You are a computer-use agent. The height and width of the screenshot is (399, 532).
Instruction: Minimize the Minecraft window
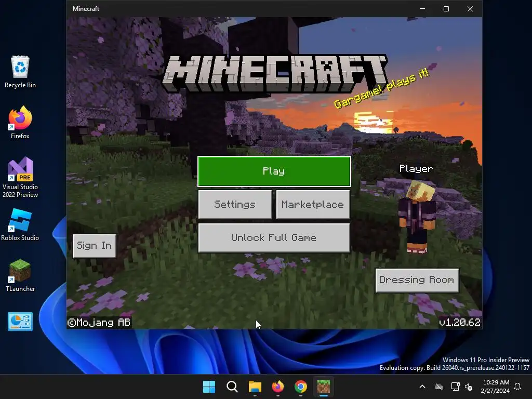click(422, 9)
